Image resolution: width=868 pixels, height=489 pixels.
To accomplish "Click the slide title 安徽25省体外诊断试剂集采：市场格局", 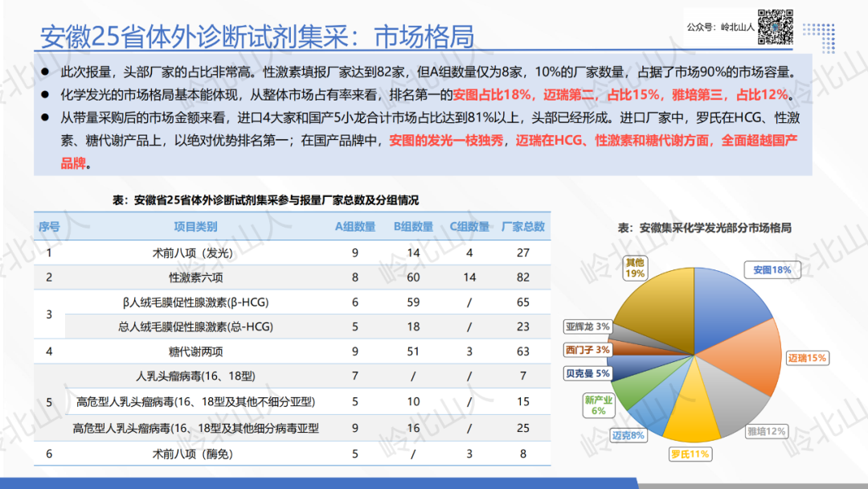I will click(257, 36).
